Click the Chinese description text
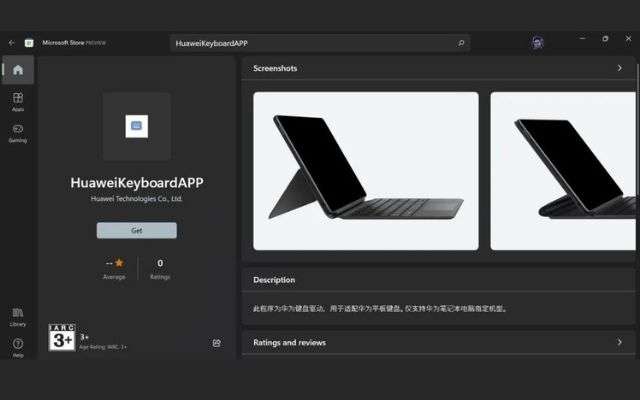Screen dimensions: 640x400 pyautogui.click(x=380, y=309)
